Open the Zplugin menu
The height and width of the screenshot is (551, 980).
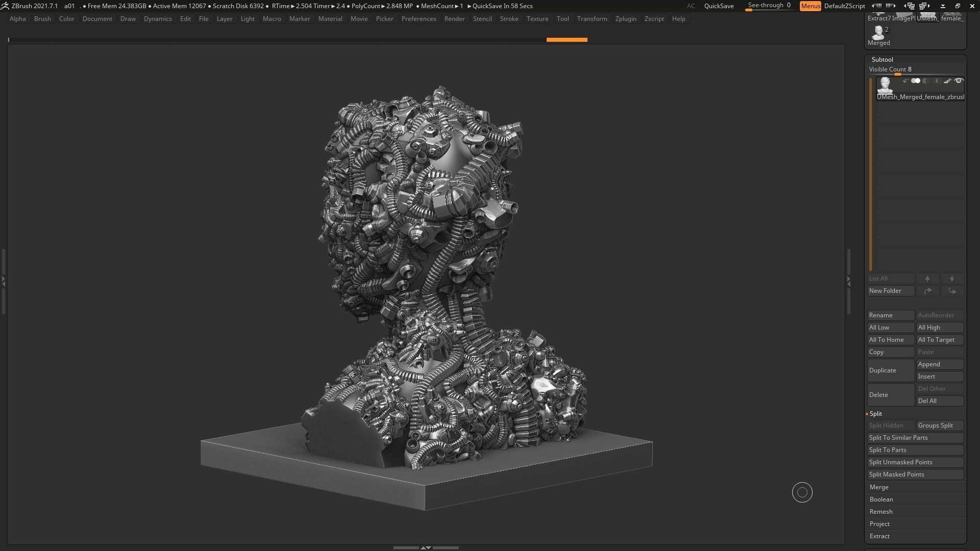(625, 19)
